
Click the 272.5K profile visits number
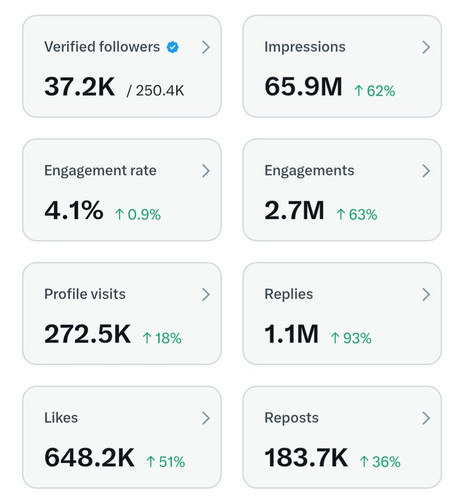pos(87,334)
